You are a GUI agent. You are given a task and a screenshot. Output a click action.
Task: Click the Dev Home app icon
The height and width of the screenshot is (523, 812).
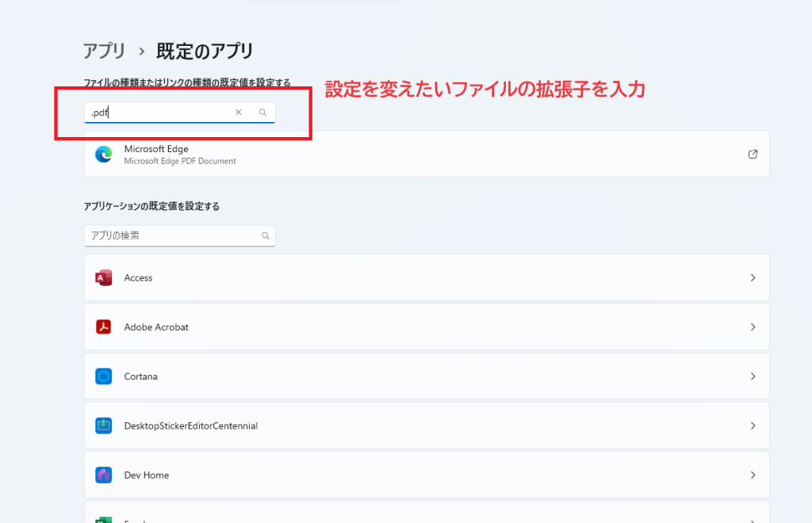coord(104,475)
